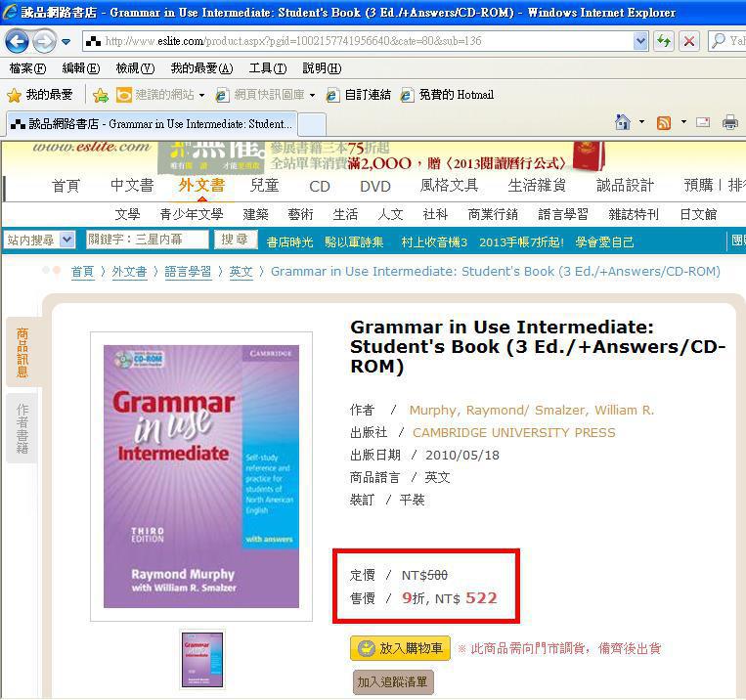Open author link Murphy, Raymond
This screenshot has height=700, width=746.
click(x=466, y=411)
